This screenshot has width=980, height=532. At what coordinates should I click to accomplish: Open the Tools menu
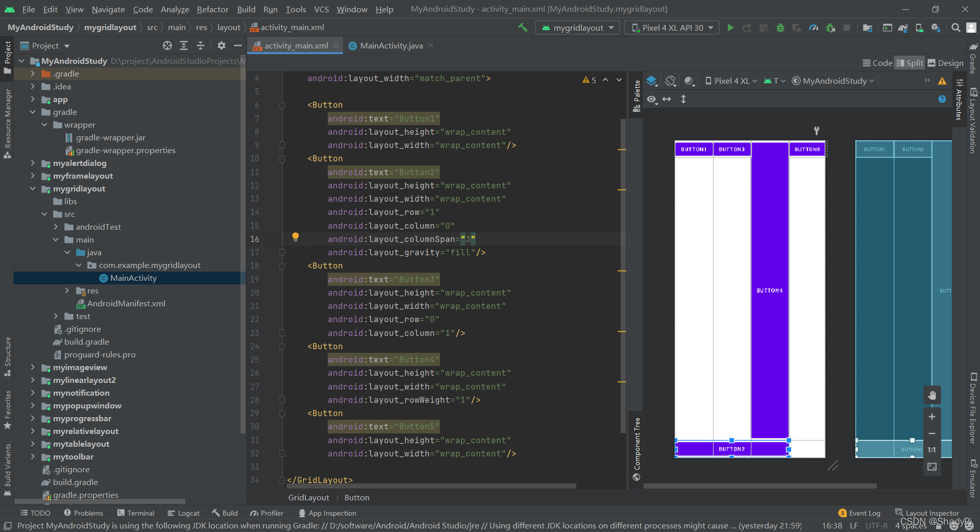click(296, 9)
